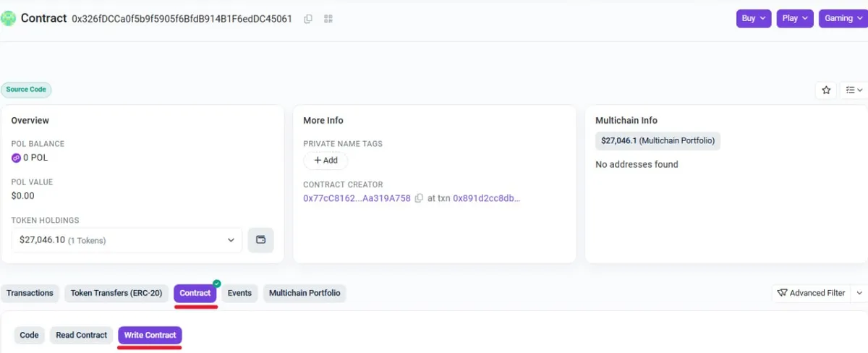Click the POL token logo icon
This screenshot has height=353, width=868.
tap(17, 158)
